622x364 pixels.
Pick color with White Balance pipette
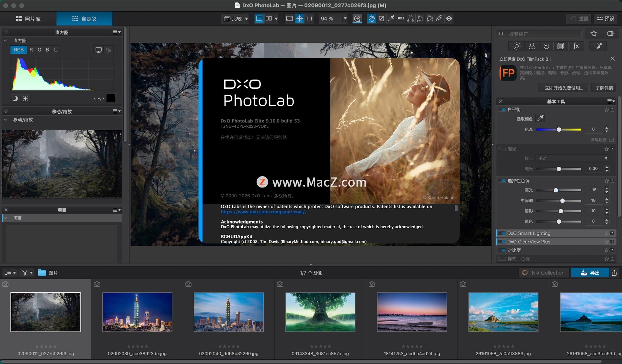tap(540, 118)
